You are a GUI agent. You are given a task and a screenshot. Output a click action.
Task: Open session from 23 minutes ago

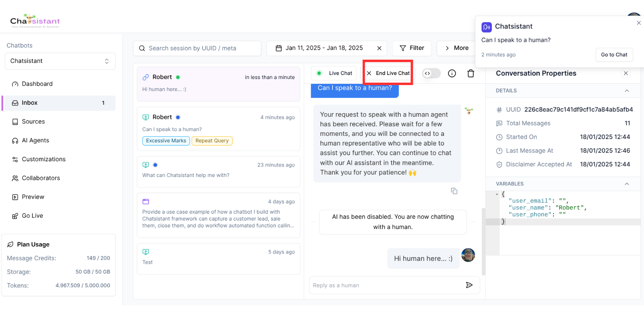219,172
